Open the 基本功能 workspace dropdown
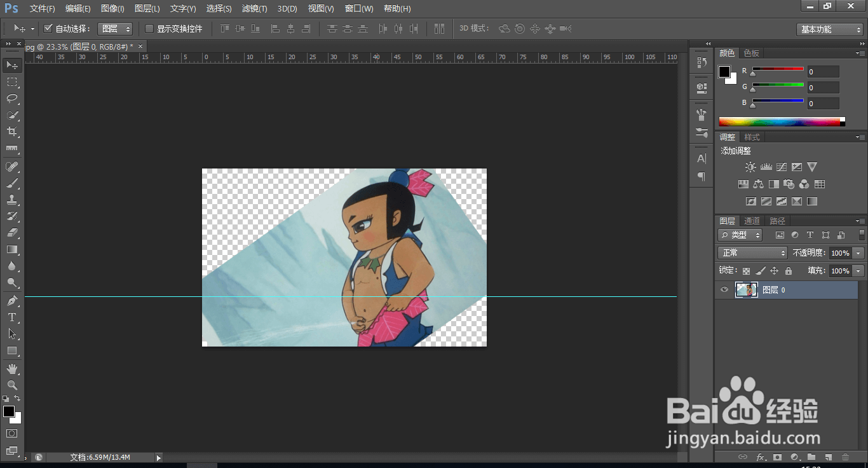Image resolution: width=868 pixels, height=468 pixels. (x=830, y=29)
